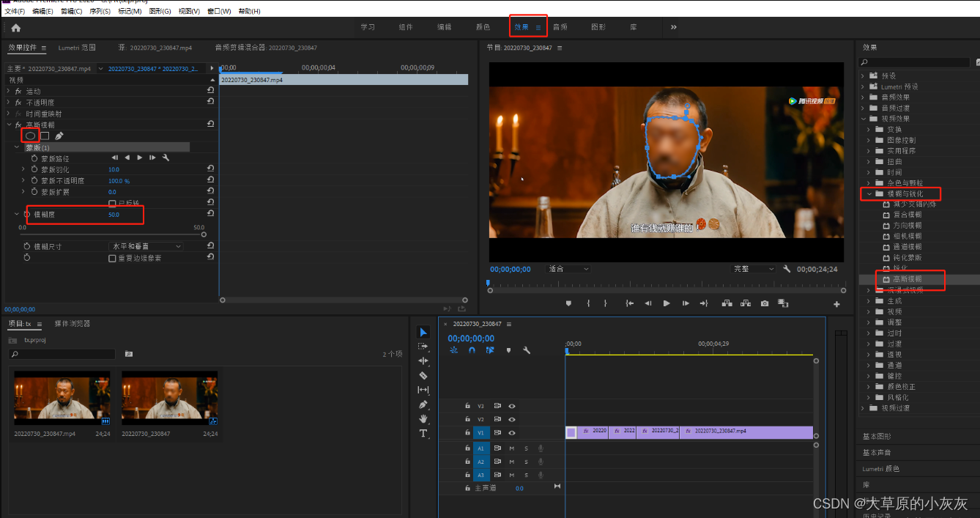980x518 pixels.
Task: Open the 适合 zoom level dropdown
Action: [x=568, y=269]
